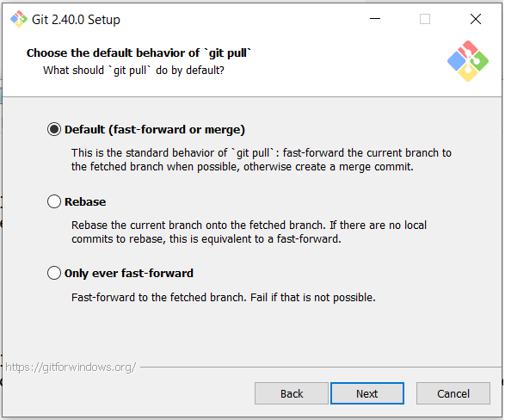Choose Only ever fast-forward radio option
Screen dimensions: 505x420
tap(54, 273)
